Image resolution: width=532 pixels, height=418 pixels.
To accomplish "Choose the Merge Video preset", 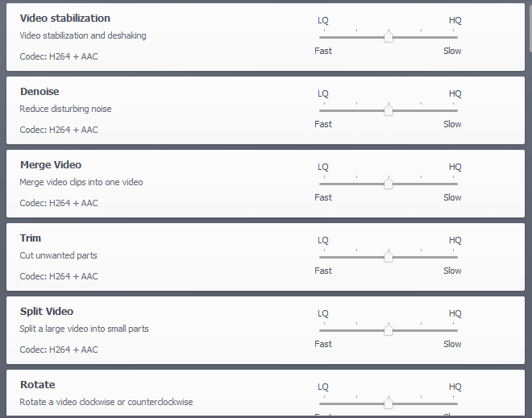I will (x=51, y=165).
